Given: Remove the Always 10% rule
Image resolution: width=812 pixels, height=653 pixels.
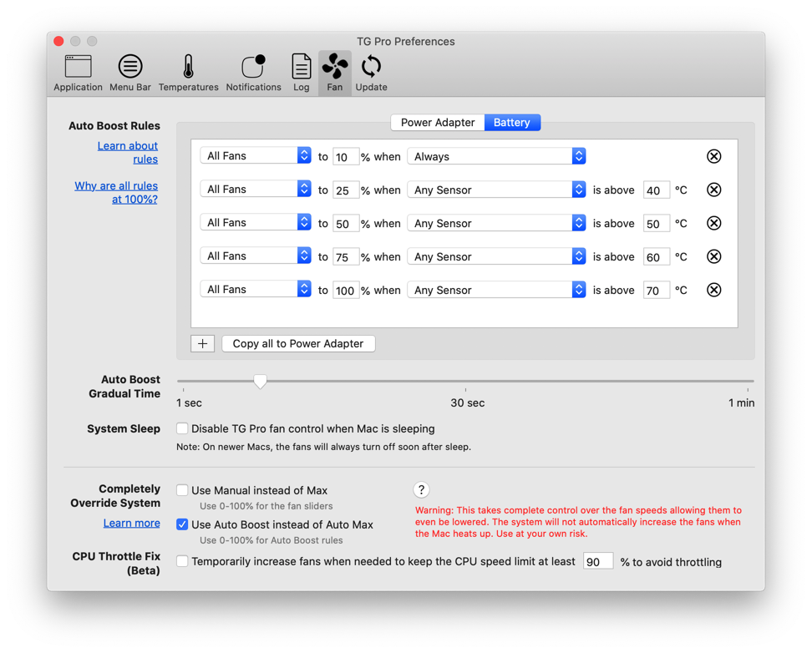Looking at the screenshot, I should [x=713, y=156].
